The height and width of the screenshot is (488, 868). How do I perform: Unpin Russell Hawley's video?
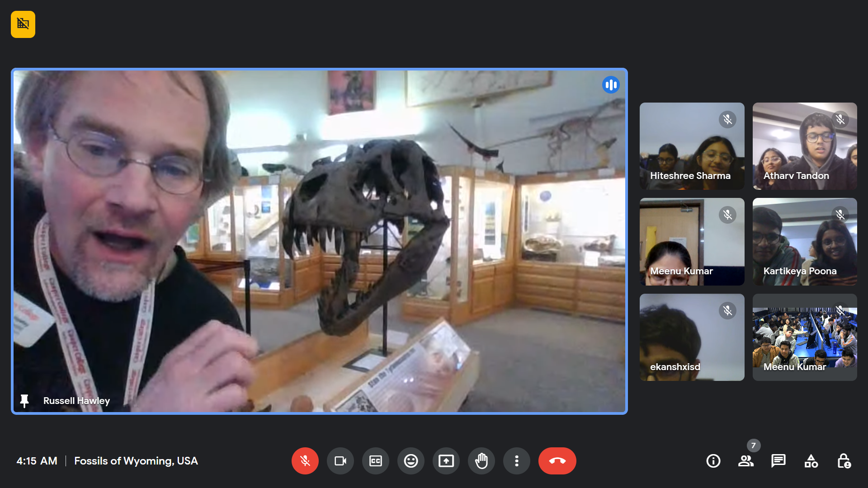point(24,401)
